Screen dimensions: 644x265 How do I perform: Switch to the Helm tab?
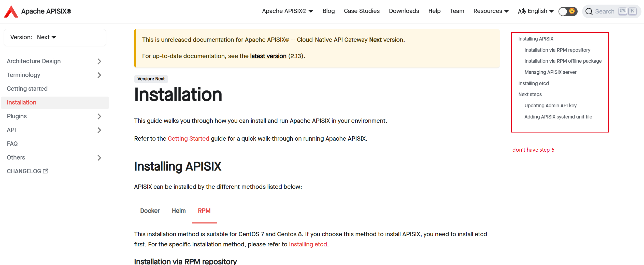pos(179,211)
